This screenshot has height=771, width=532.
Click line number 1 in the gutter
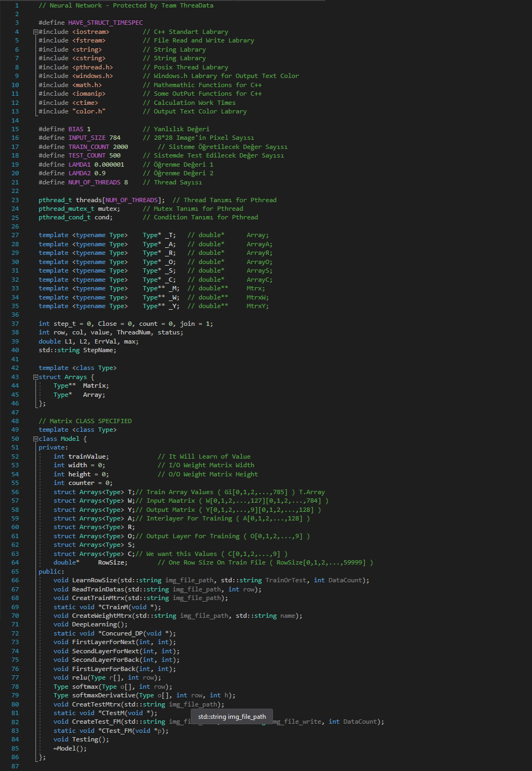coord(17,5)
